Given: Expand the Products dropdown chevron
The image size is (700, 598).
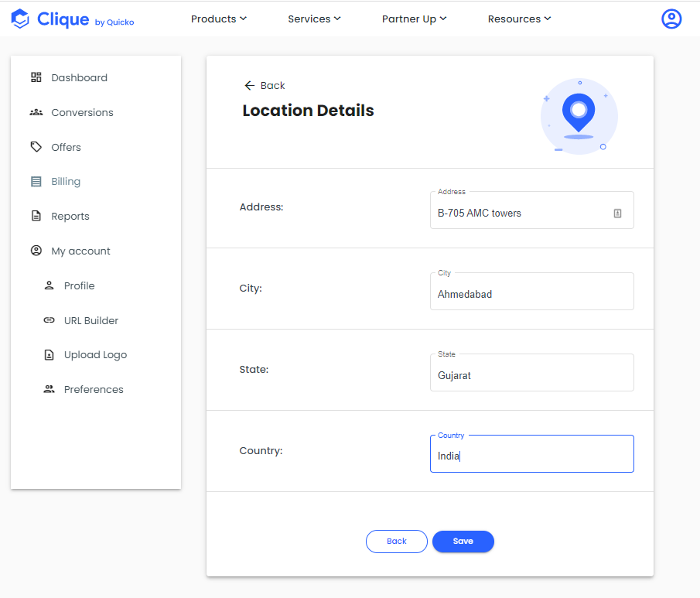Looking at the screenshot, I should click(244, 19).
